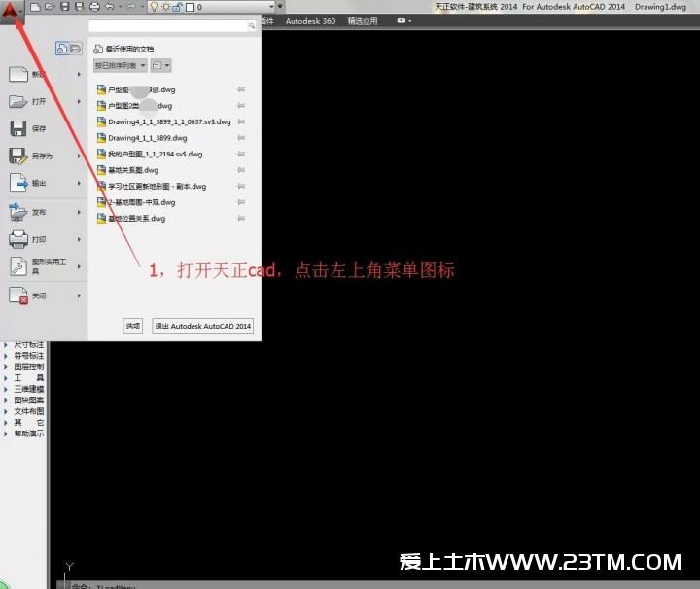Choose the 图形实用工具 drawing utilities menu item

click(x=45, y=266)
